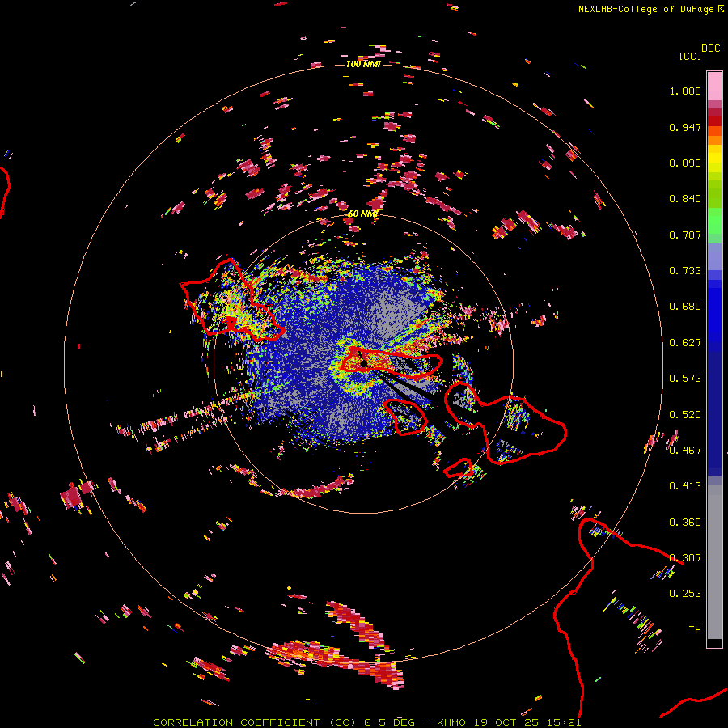Click the 0.787 color scale value

pos(685,235)
